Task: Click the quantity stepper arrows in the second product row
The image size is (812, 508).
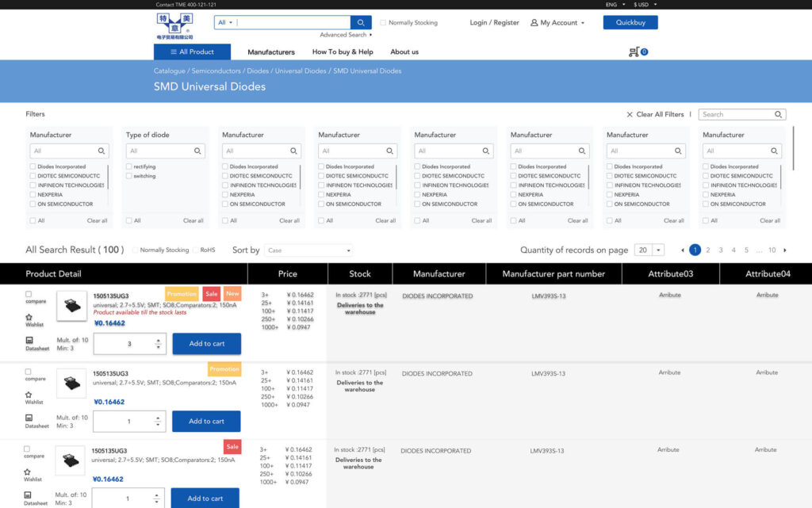Action: point(158,421)
